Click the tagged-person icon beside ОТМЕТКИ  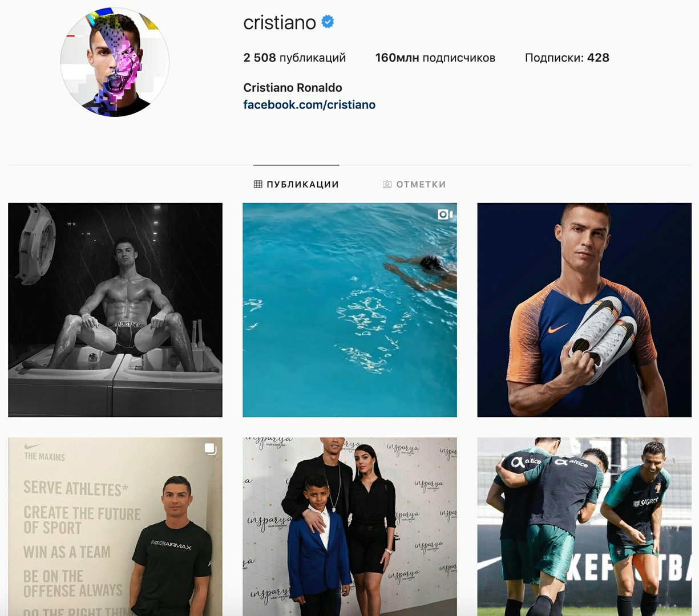click(387, 184)
